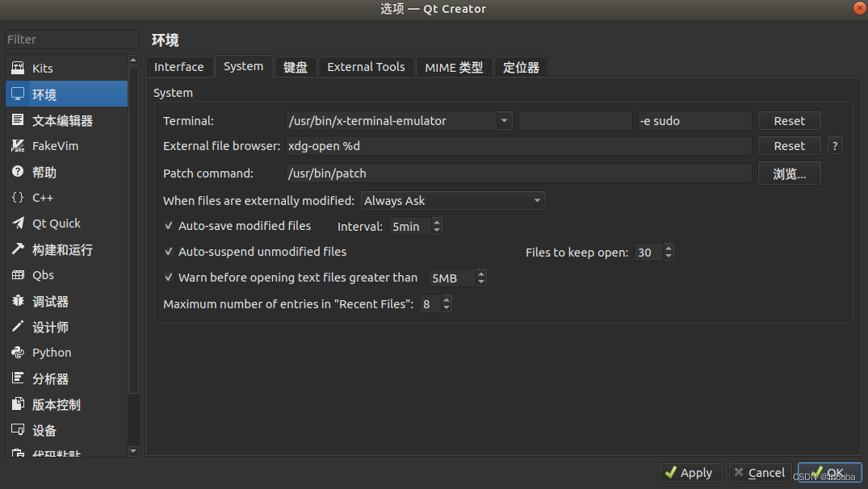
Task: Click the Apply button
Action: [691, 473]
